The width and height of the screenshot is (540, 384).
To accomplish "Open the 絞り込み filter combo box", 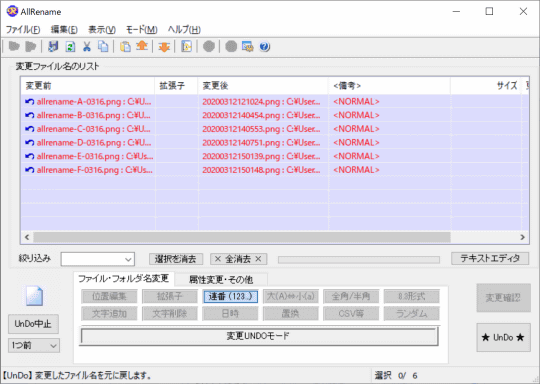I will [97, 259].
